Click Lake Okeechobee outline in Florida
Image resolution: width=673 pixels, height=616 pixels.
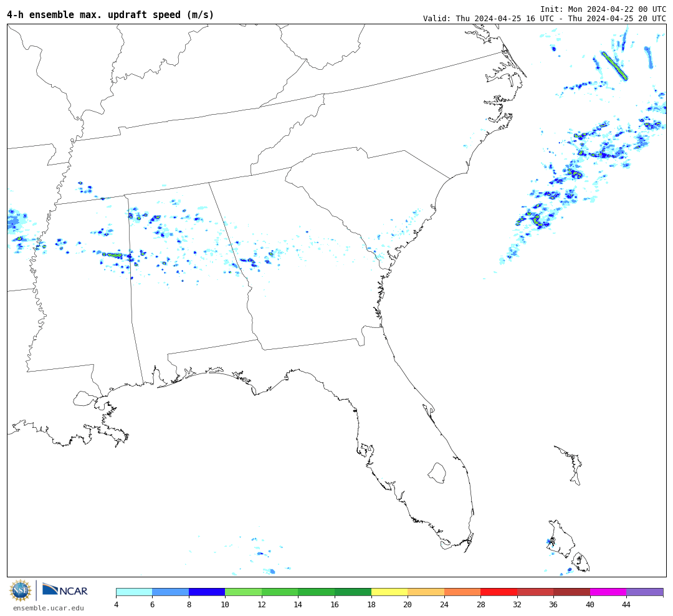pos(437,473)
